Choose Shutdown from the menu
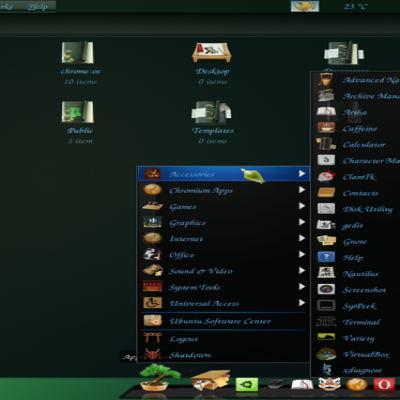 coord(223,355)
